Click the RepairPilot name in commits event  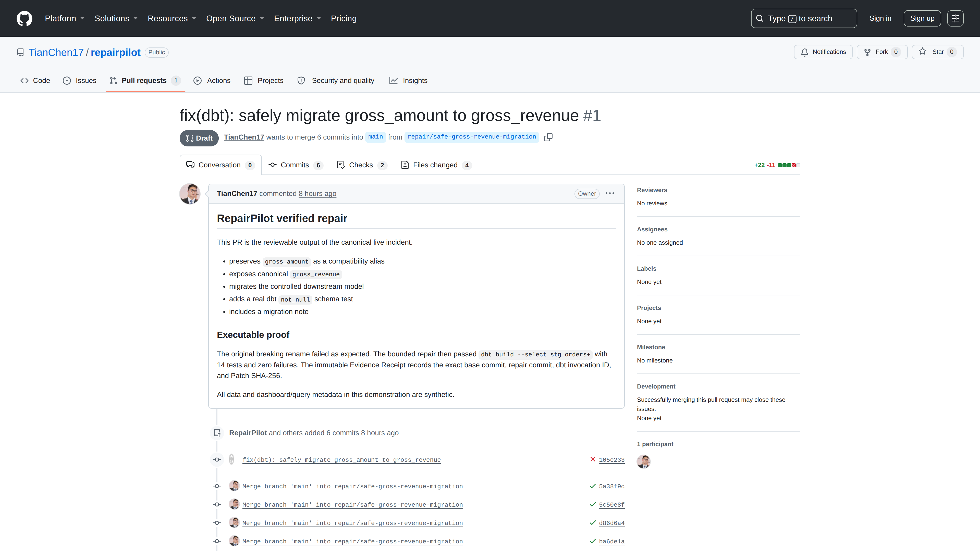click(x=248, y=433)
